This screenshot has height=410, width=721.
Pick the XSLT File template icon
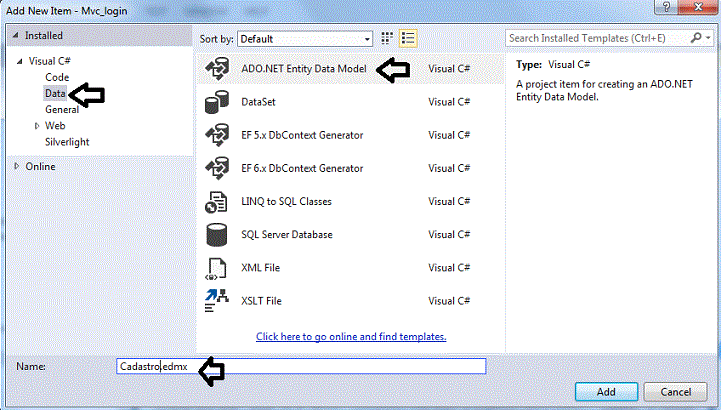coord(216,301)
